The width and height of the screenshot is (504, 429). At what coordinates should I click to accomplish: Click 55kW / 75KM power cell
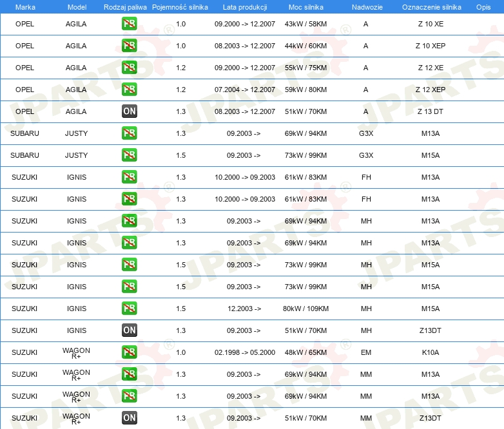coord(305,68)
